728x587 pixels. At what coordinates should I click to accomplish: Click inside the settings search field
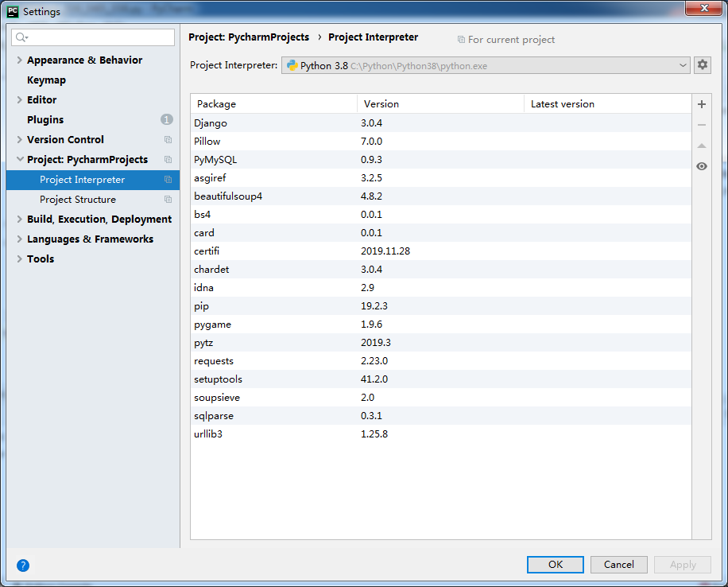93,37
